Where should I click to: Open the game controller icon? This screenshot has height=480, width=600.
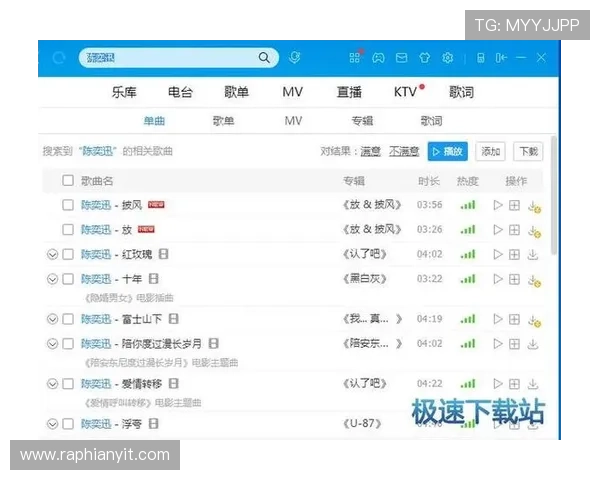(x=378, y=58)
